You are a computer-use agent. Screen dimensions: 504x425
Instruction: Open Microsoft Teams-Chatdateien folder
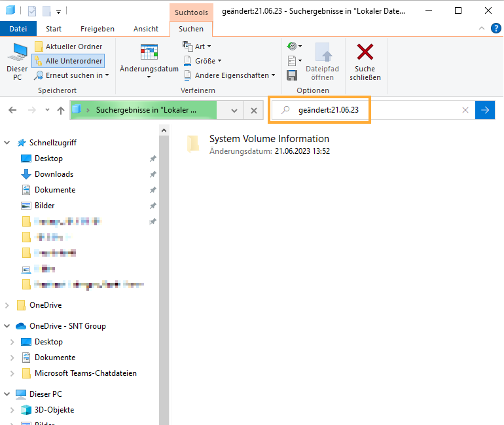[86, 373]
